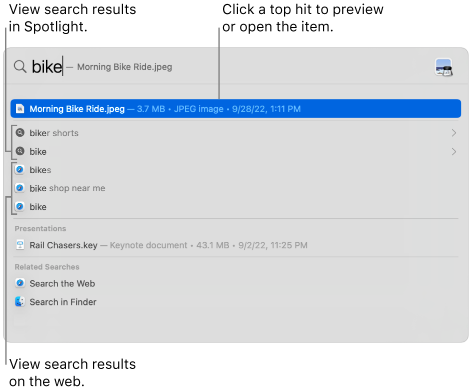This screenshot has width=472, height=389.
Task: Click the Finder icon beside Search in Finder
Action: [20, 302]
